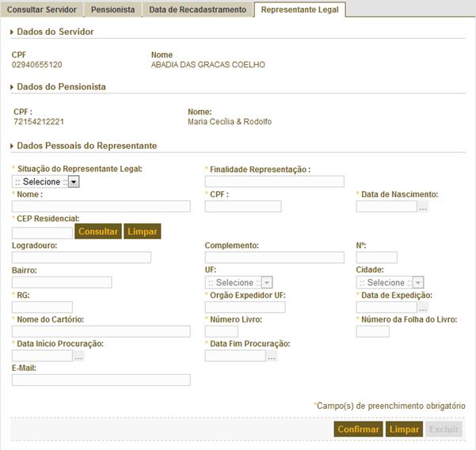
Task: Open calendar for Data Fim Procuração
Action: (x=272, y=357)
